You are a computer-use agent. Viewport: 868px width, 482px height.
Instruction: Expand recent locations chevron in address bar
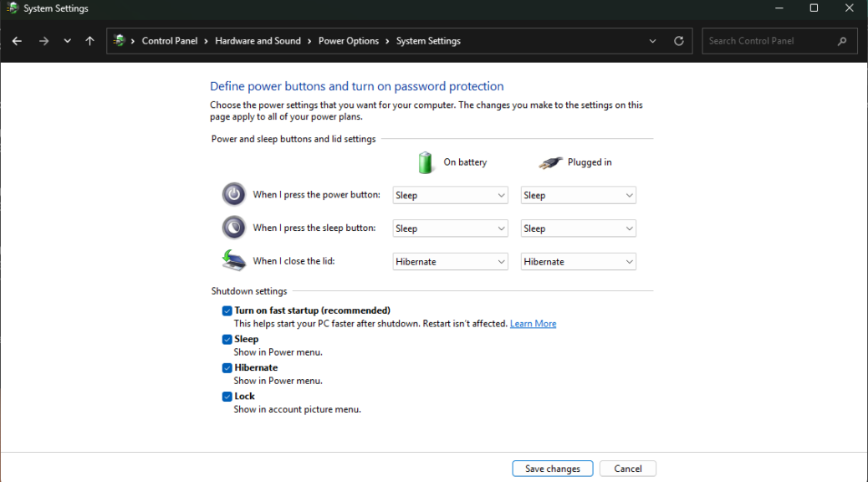652,40
